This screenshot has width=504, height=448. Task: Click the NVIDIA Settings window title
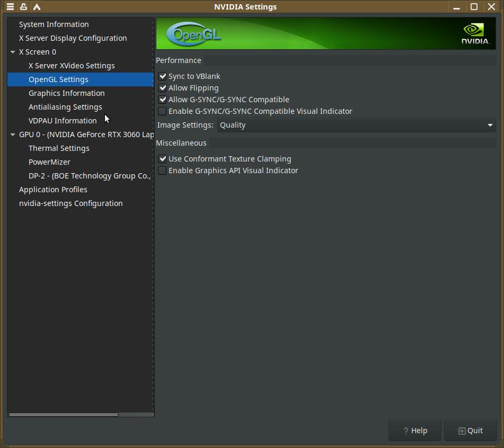pos(245,7)
